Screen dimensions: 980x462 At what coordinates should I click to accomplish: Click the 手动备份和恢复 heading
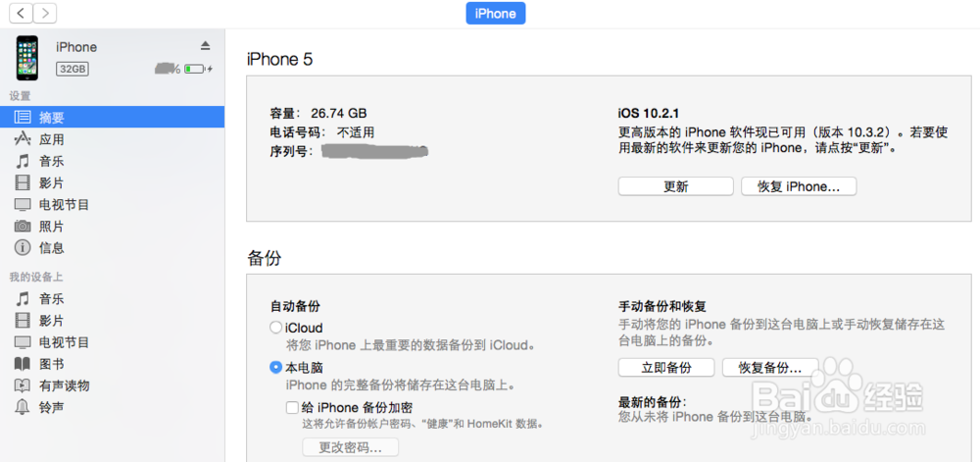tap(661, 306)
